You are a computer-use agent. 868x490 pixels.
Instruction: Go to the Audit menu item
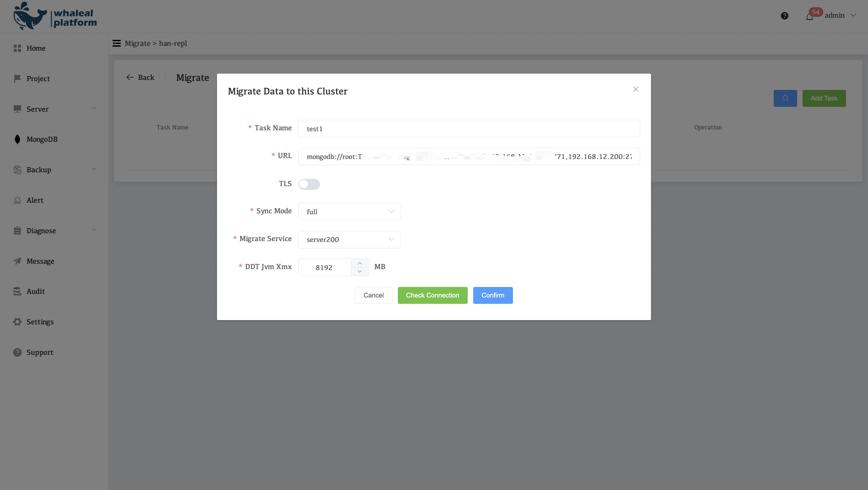pyautogui.click(x=36, y=291)
